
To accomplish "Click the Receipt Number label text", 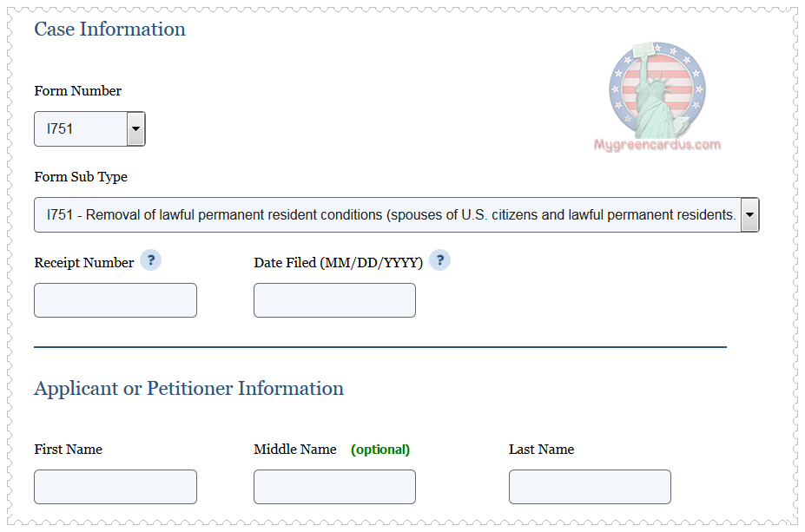I will point(84,263).
